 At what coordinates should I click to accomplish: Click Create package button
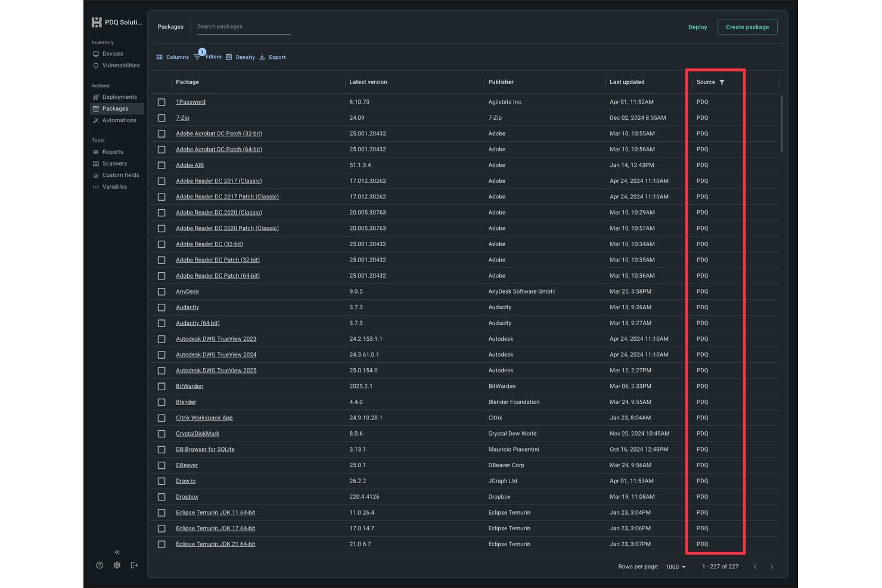click(x=747, y=27)
